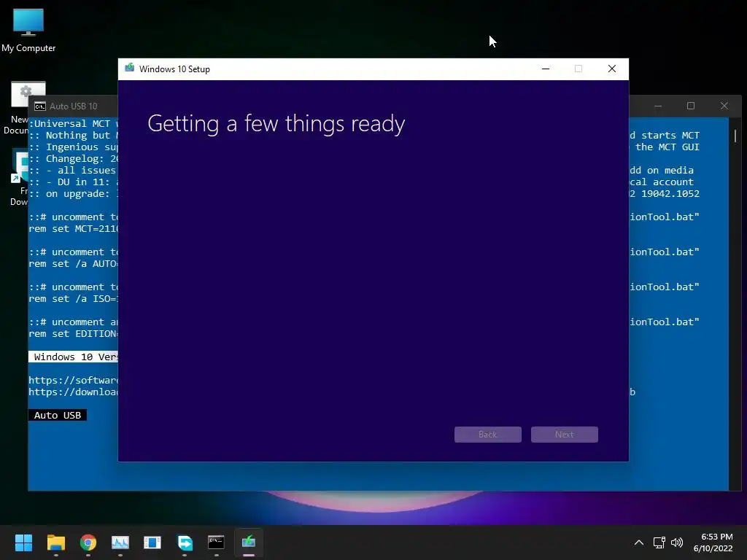
Task: Select the highlighted Auto USB entry in console
Action: (x=58, y=415)
